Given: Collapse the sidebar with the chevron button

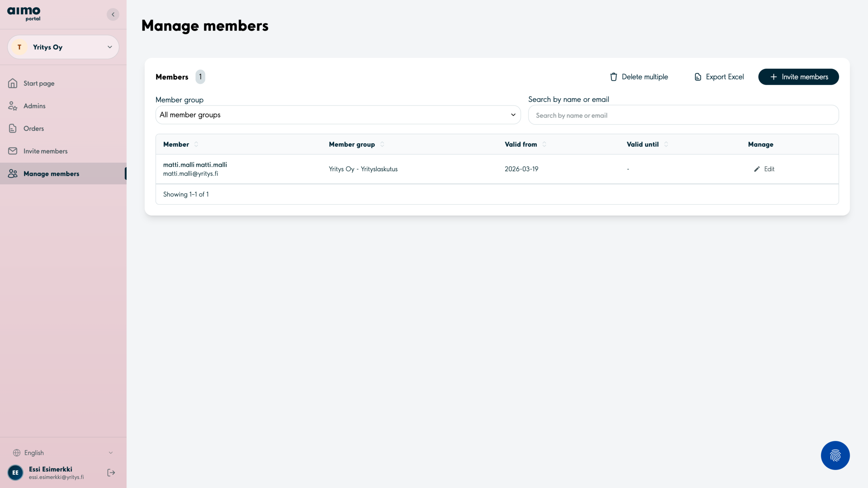Looking at the screenshot, I should [x=113, y=14].
